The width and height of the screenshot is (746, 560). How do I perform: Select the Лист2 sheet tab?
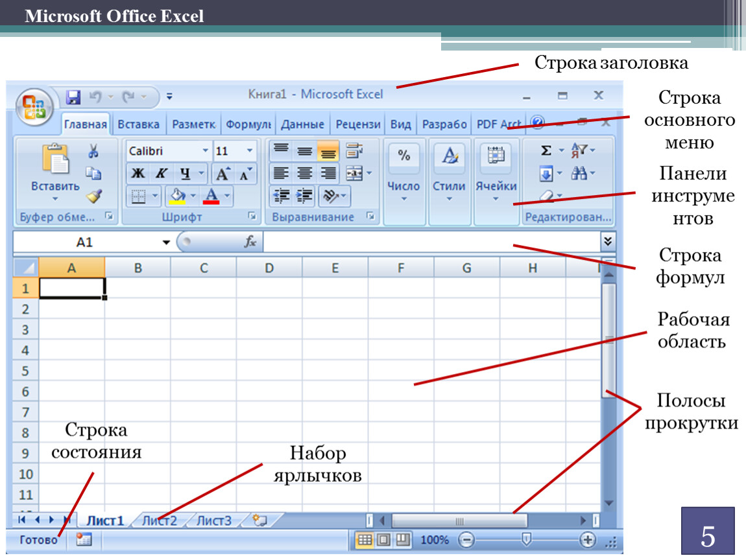click(x=160, y=520)
